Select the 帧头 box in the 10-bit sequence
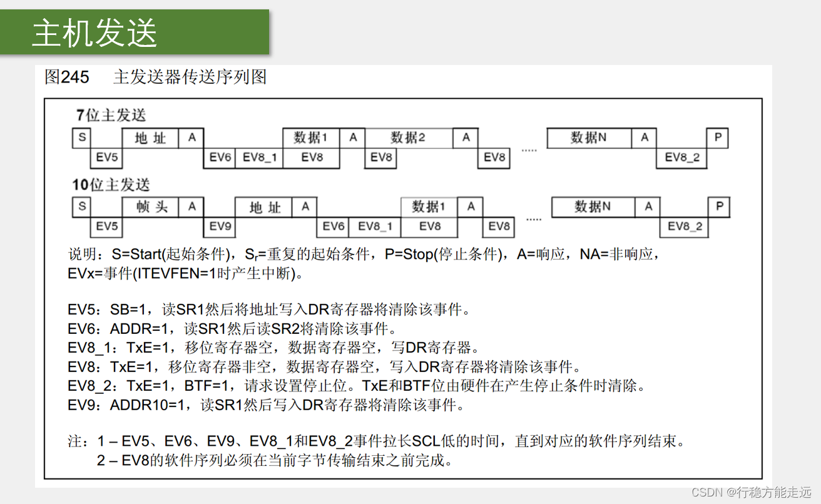The height and width of the screenshot is (504, 821). click(x=151, y=207)
